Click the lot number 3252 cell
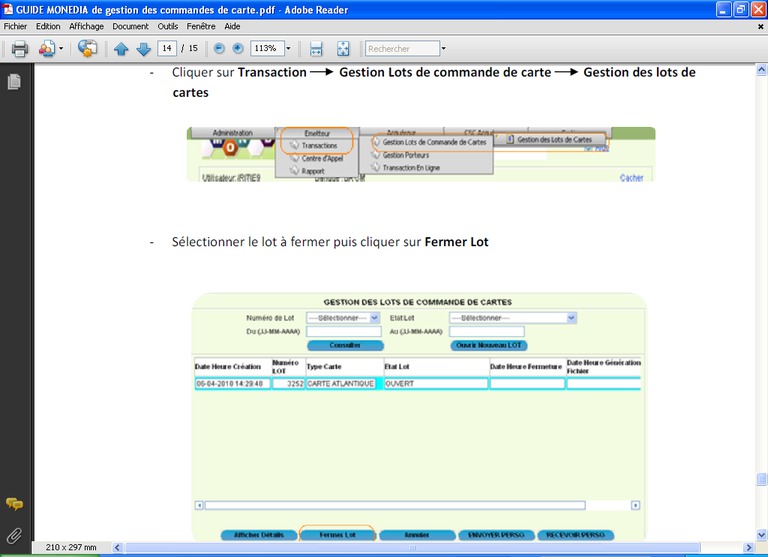Viewport: 768px width, 557px height. (x=288, y=384)
